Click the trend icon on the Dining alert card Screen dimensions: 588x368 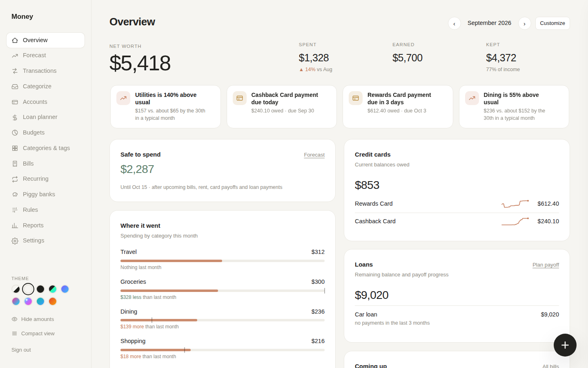click(x=472, y=98)
